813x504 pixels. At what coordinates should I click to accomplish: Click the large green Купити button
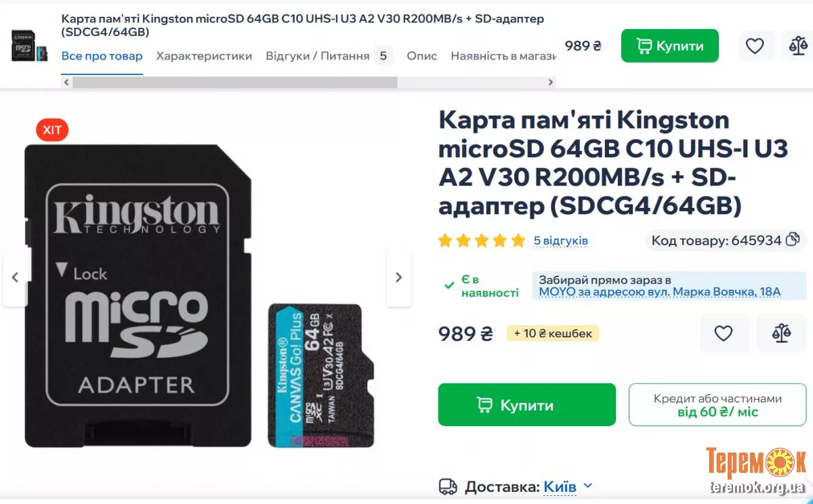coord(527,405)
